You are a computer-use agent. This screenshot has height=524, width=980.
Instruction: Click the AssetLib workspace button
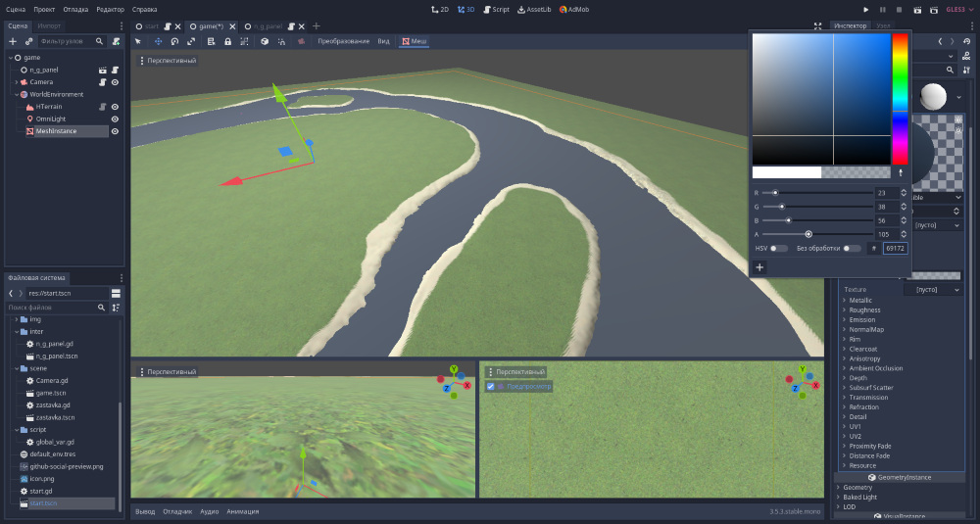pos(534,9)
